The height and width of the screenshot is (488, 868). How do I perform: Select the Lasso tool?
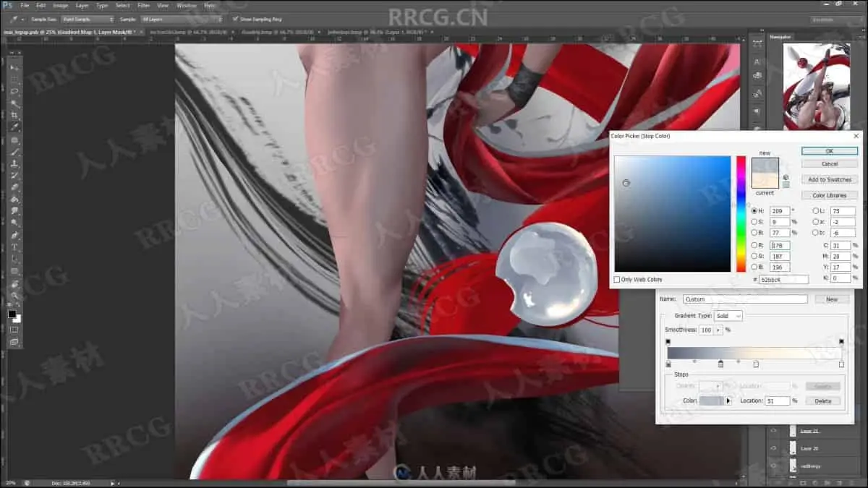click(x=14, y=91)
